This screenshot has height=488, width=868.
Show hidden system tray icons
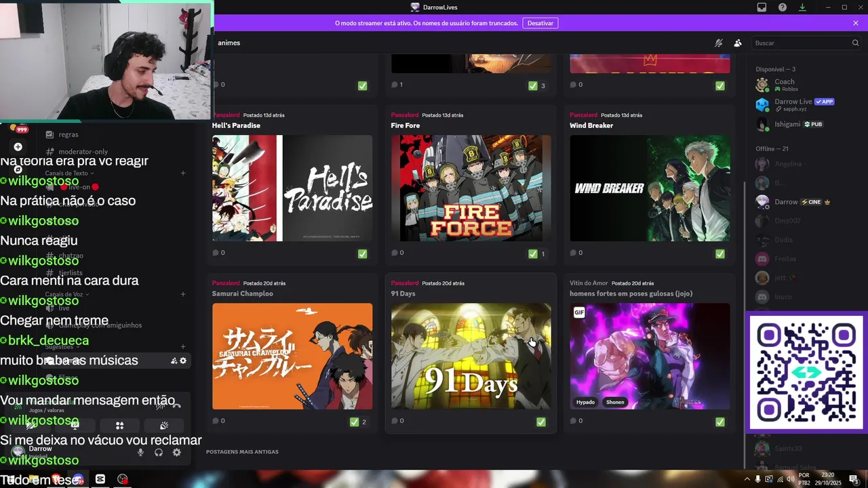click(747, 479)
